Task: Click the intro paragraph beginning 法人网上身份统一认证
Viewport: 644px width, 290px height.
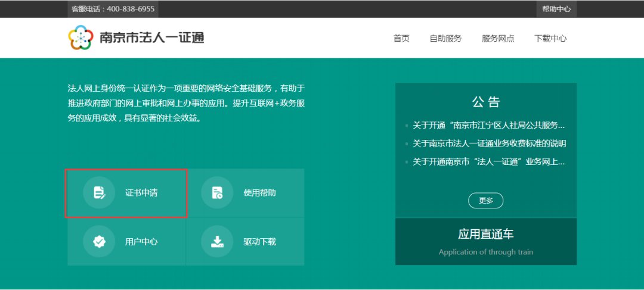Action: pos(186,104)
